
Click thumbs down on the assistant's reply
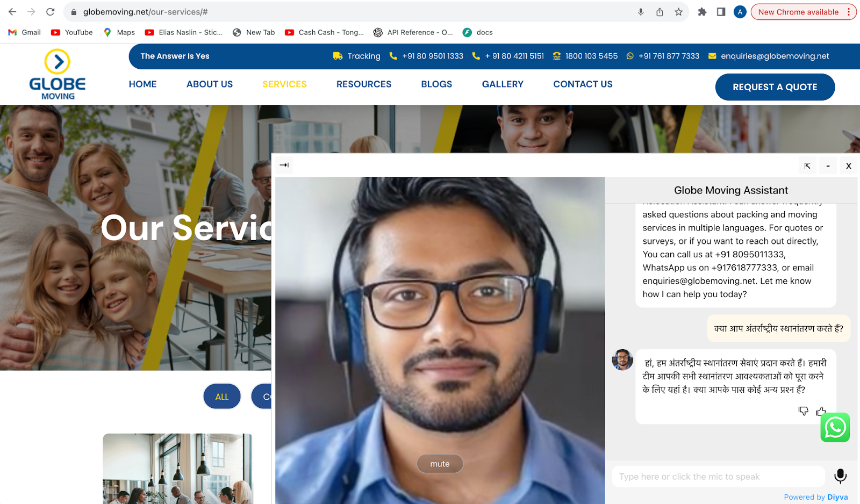802,411
